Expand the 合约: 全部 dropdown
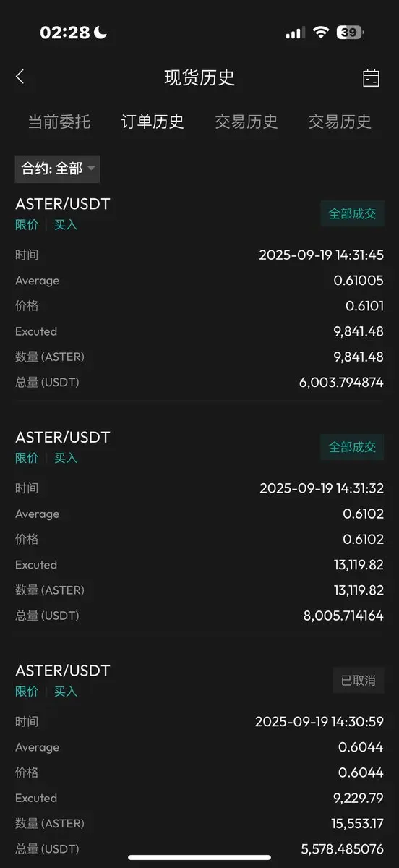Viewport: 399px width, 868px height. (57, 169)
